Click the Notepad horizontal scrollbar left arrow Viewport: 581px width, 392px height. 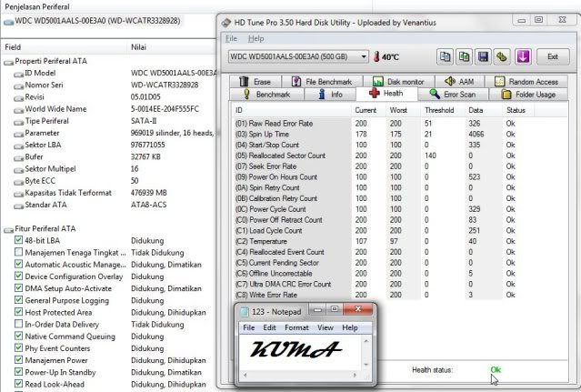point(245,375)
